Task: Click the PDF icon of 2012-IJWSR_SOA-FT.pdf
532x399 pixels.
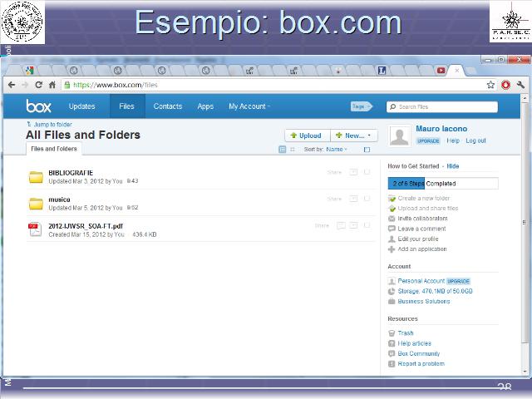Action: pos(35,229)
